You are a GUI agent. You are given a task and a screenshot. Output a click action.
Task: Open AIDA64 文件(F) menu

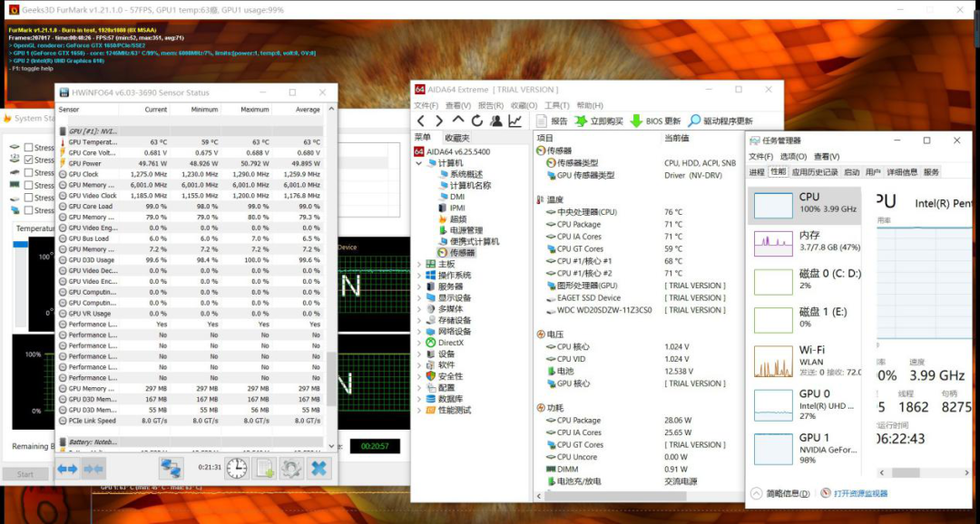point(426,105)
